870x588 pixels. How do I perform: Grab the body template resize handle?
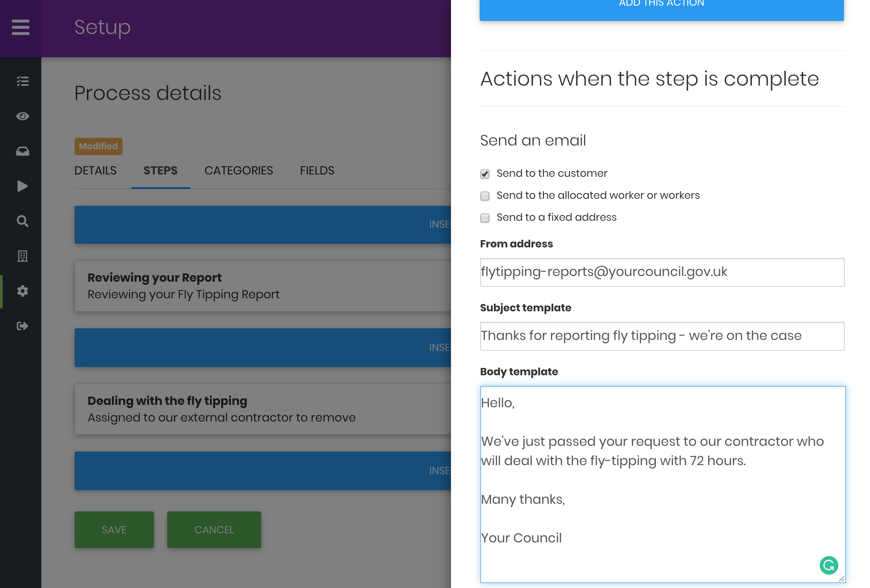[x=842, y=579]
